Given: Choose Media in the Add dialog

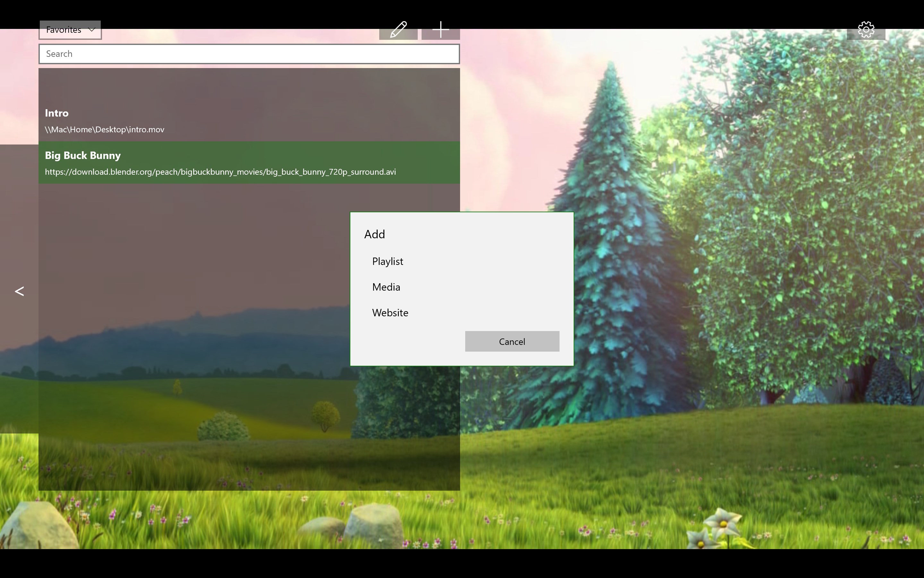Looking at the screenshot, I should point(386,287).
